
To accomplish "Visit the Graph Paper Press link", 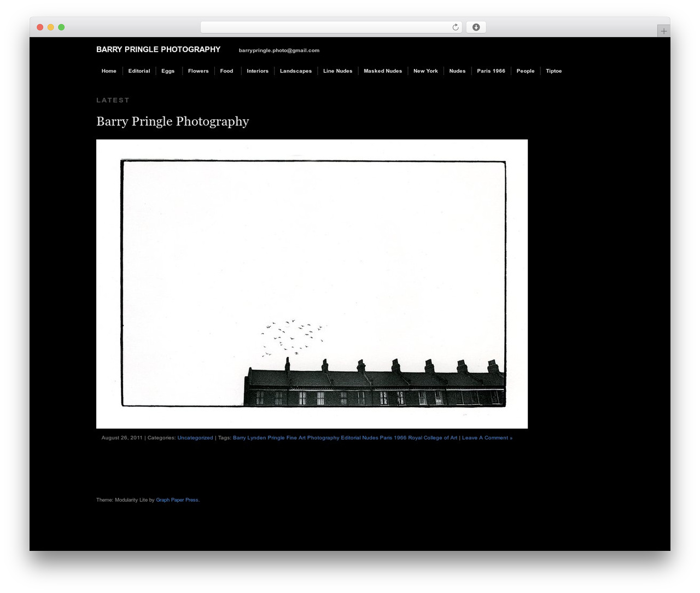I will coord(177,500).
